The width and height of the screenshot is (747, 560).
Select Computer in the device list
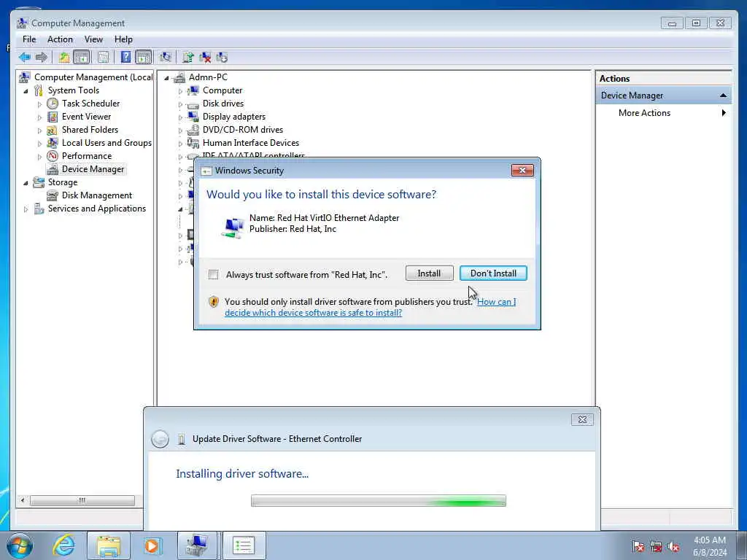222,90
